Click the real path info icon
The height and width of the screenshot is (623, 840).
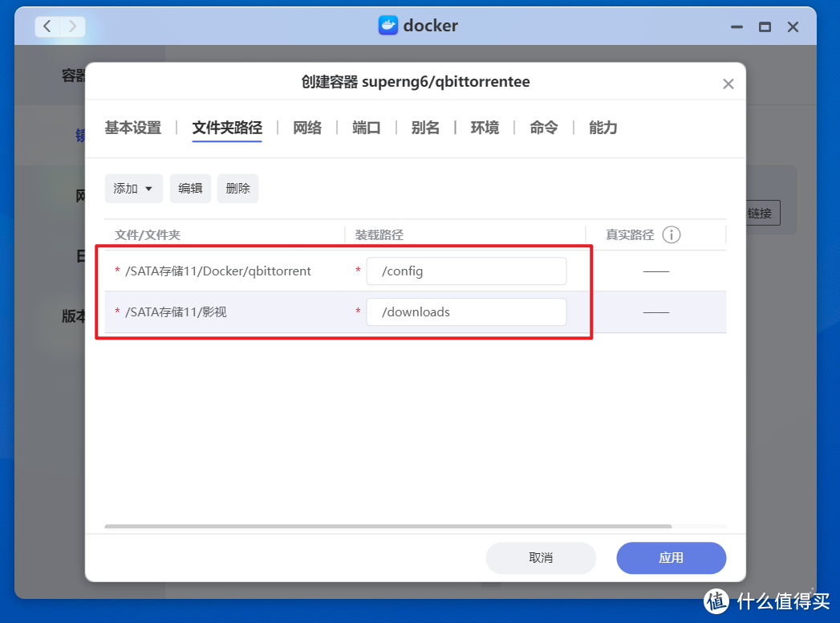click(x=672, y=235)
